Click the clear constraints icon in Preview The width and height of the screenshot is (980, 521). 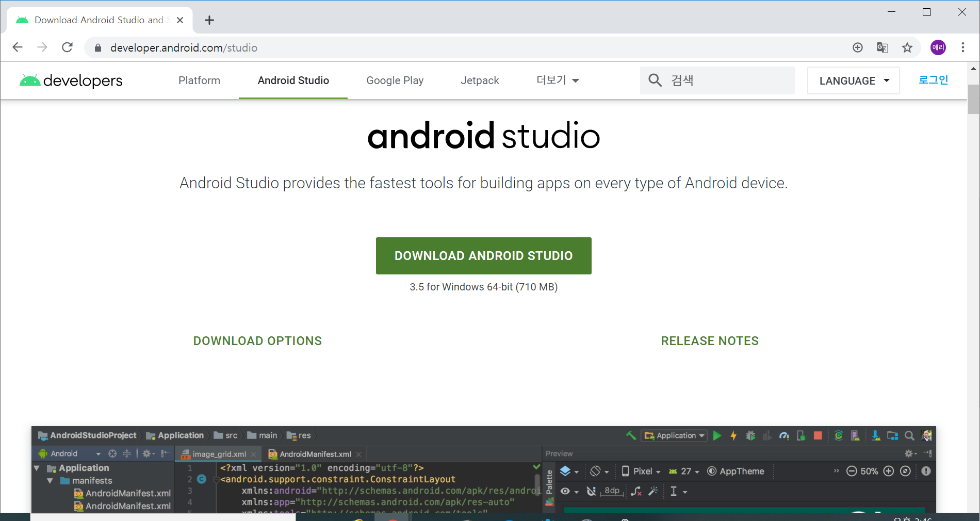click(636, 491)
